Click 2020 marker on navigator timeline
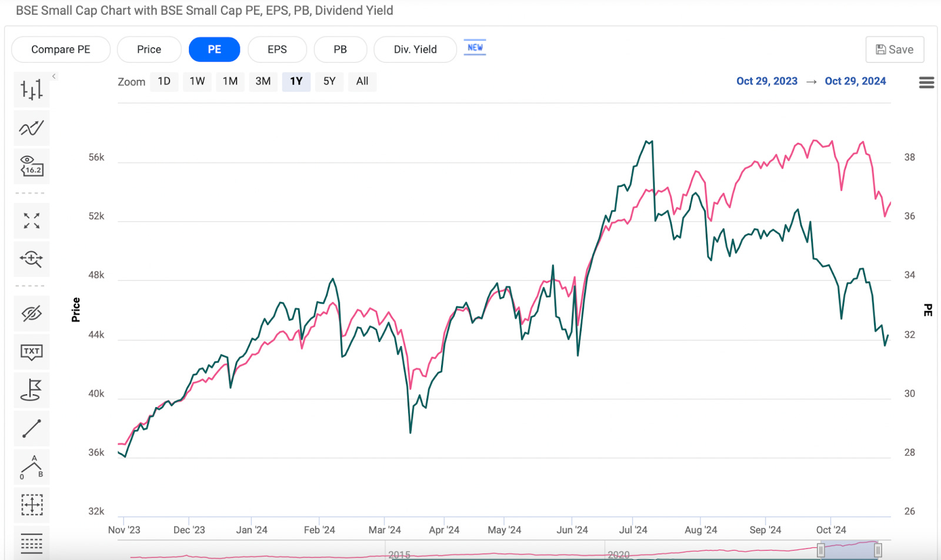The height and width of the screenshot is (560, 941). 619,555
